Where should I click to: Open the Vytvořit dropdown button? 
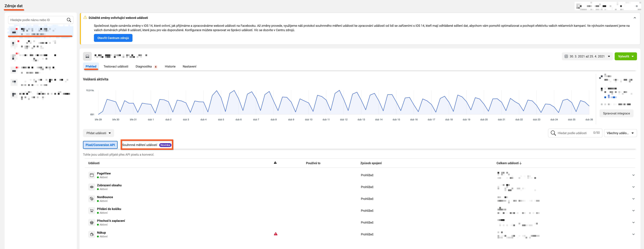click(x=625, y=56)
